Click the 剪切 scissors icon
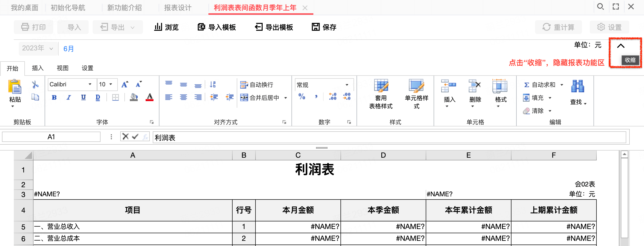Screen dimensions: 644x246 35,85
